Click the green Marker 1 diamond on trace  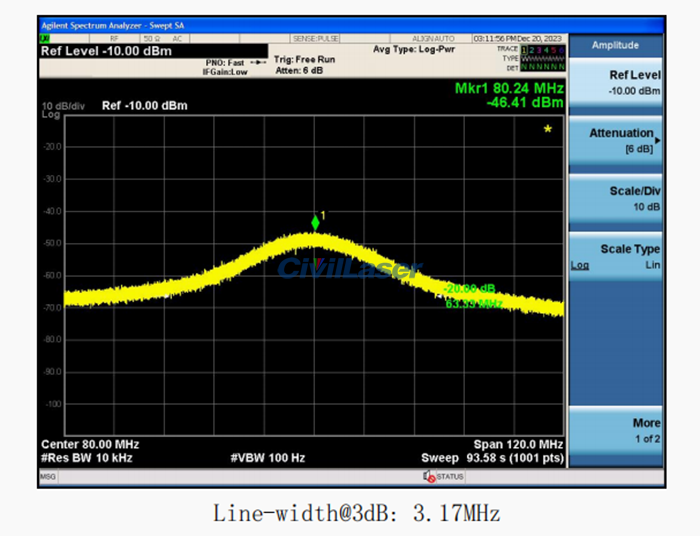[x=316, y=222]
